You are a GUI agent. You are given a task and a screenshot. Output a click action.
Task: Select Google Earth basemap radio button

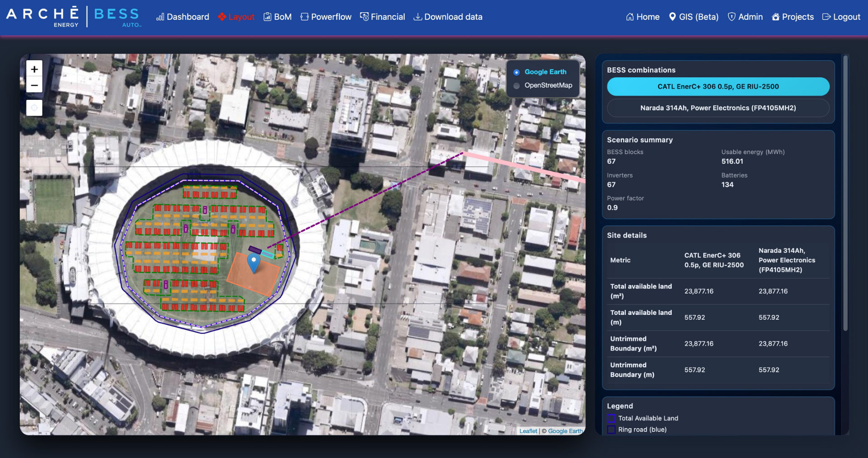[517, 72]
